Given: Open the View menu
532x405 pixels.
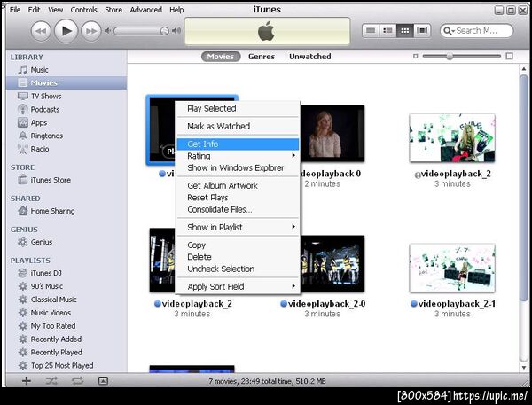Looking at the screenshot, I should click(x=55, y=10).
